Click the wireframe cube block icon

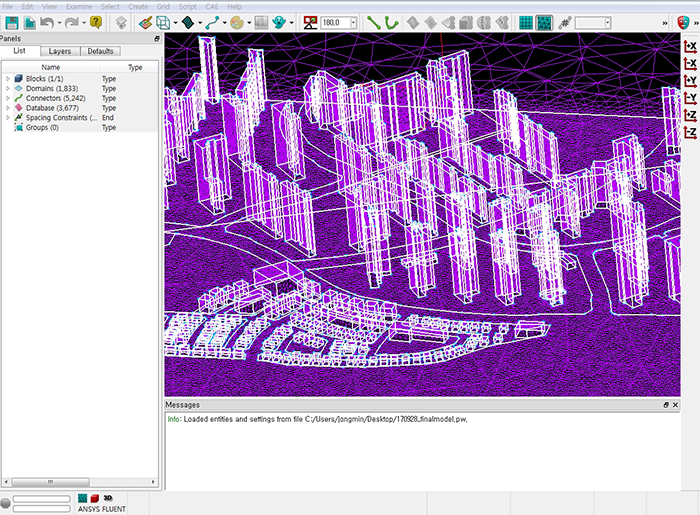click(x=163, y=22)
